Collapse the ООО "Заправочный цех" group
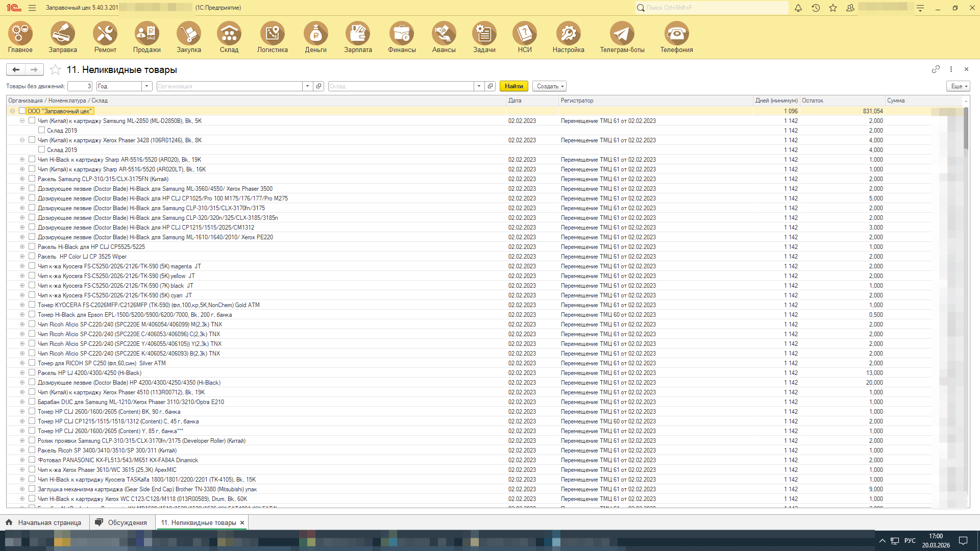 coord(12,111)
